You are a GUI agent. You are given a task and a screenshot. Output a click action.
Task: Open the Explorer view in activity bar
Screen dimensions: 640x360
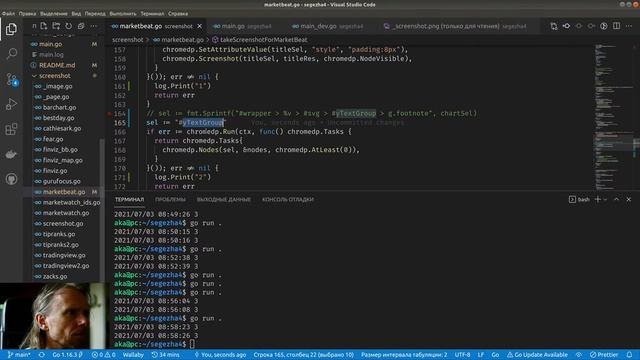click(11, 29)
